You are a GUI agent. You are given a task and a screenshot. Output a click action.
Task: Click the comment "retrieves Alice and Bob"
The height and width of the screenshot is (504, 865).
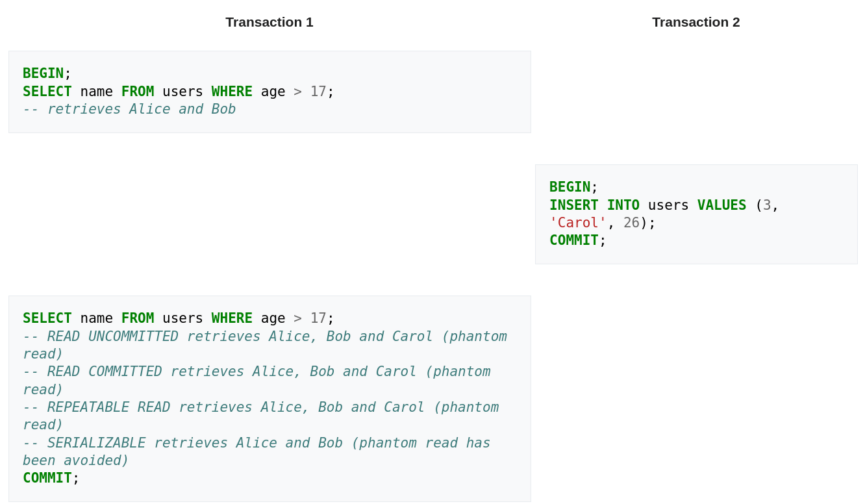point(129,109)
